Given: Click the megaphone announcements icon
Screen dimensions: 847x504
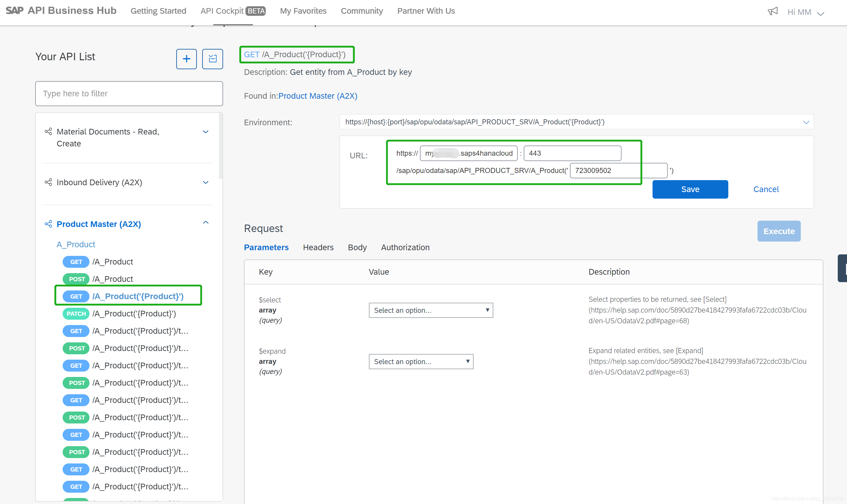Looking at the screenshot, I should 772,12.
